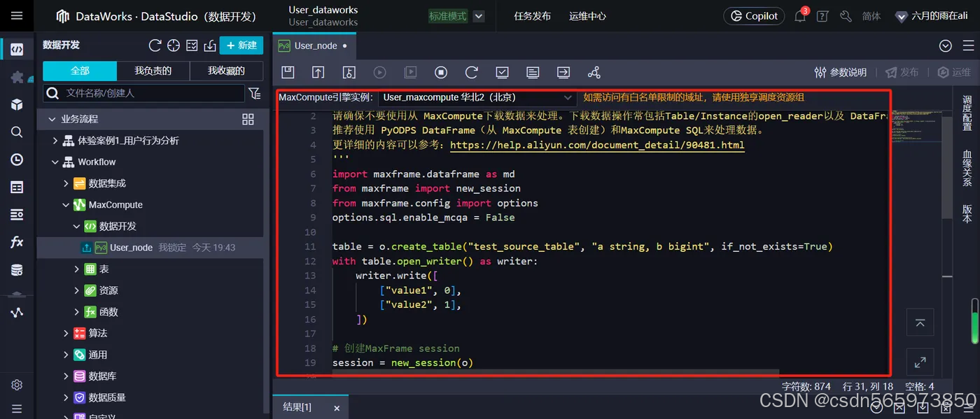Open the 结果[1] tab

(x=297, y=407)
